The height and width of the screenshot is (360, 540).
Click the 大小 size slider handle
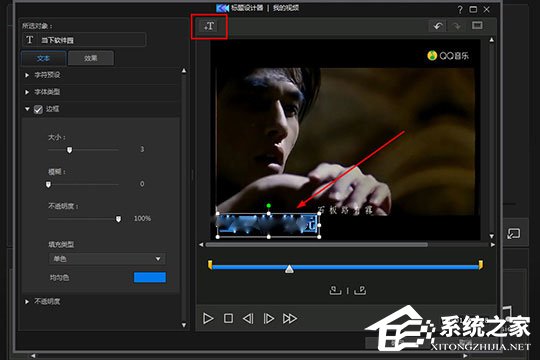coord(70,150)
